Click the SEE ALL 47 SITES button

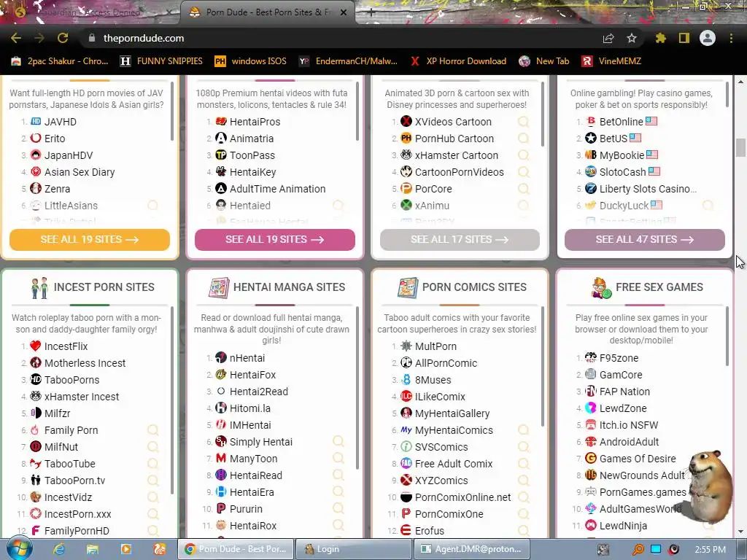(x=645, y=239)
